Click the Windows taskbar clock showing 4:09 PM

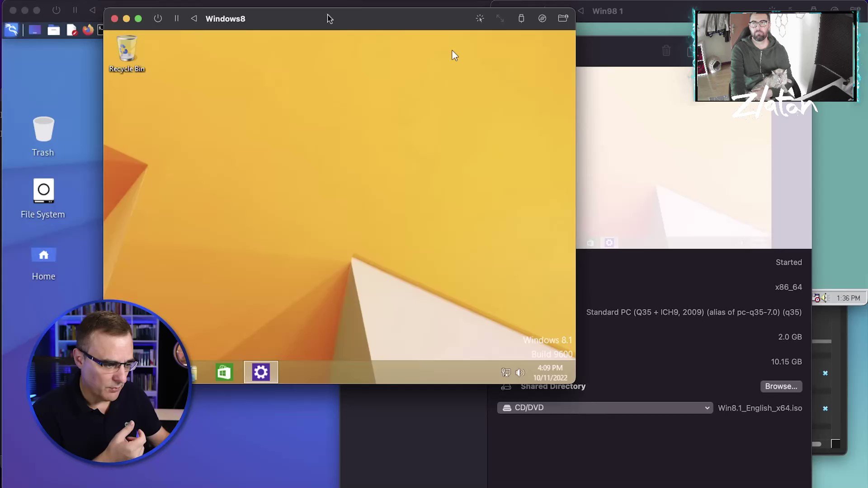550,373
